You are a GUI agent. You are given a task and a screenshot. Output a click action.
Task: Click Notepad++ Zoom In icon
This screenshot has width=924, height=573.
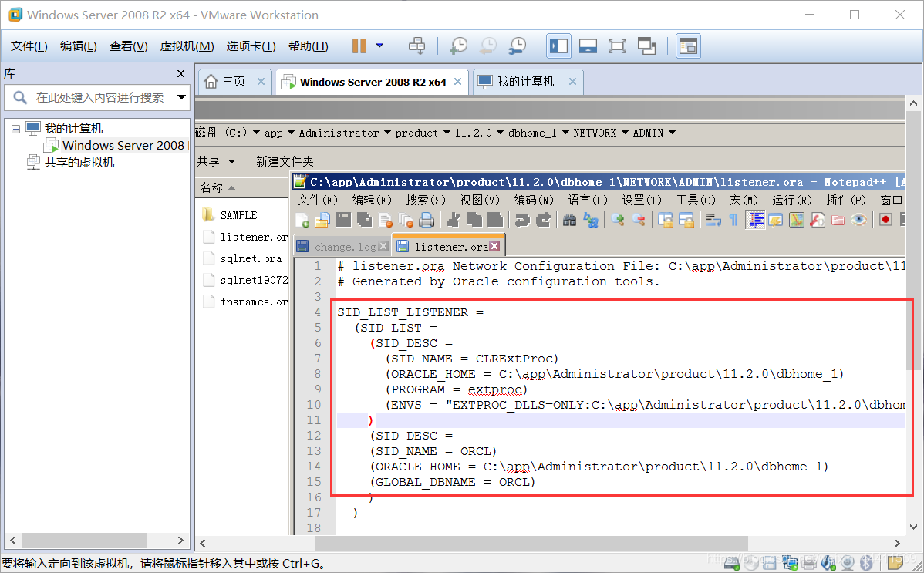[618, 220]
